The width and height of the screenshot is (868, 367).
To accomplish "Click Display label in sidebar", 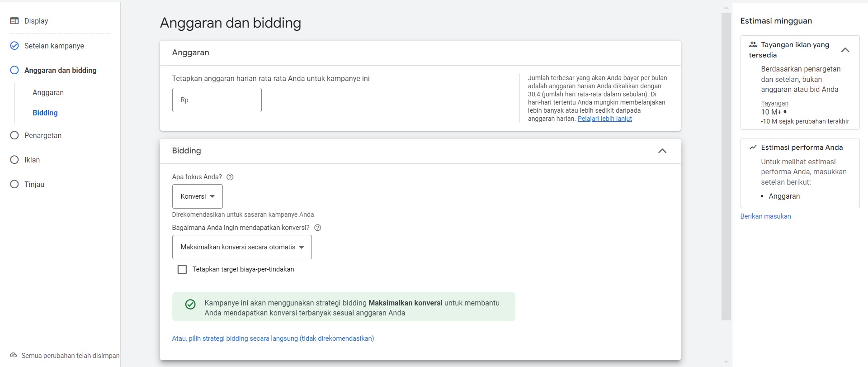I will (x=36, y=21).
